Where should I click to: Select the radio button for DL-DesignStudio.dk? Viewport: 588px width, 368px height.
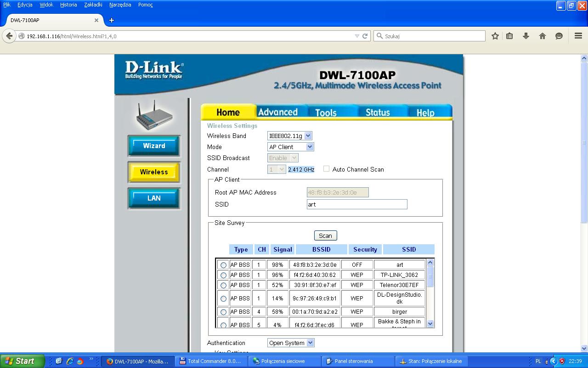[x=223, y=299]
